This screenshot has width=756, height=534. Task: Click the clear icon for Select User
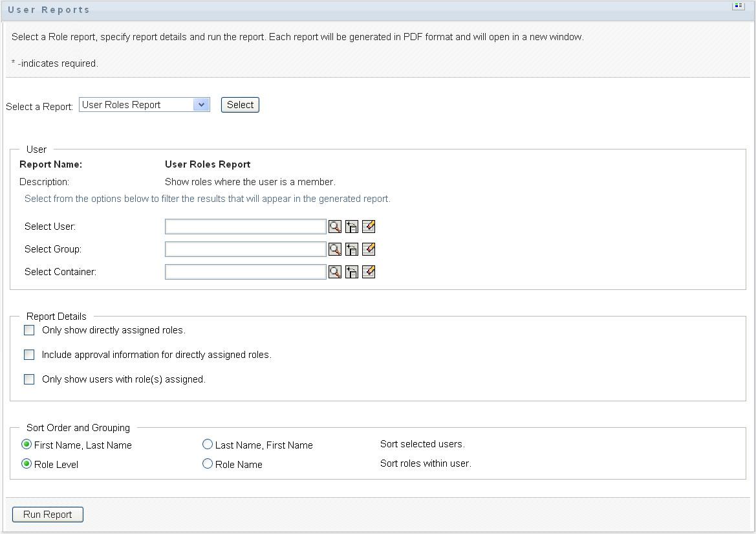(369, 227)
